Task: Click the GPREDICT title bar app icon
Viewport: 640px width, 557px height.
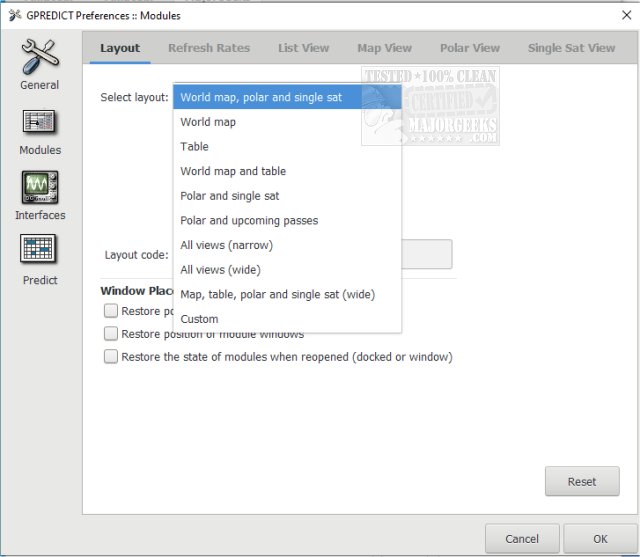Action: [x=15, y=16]
